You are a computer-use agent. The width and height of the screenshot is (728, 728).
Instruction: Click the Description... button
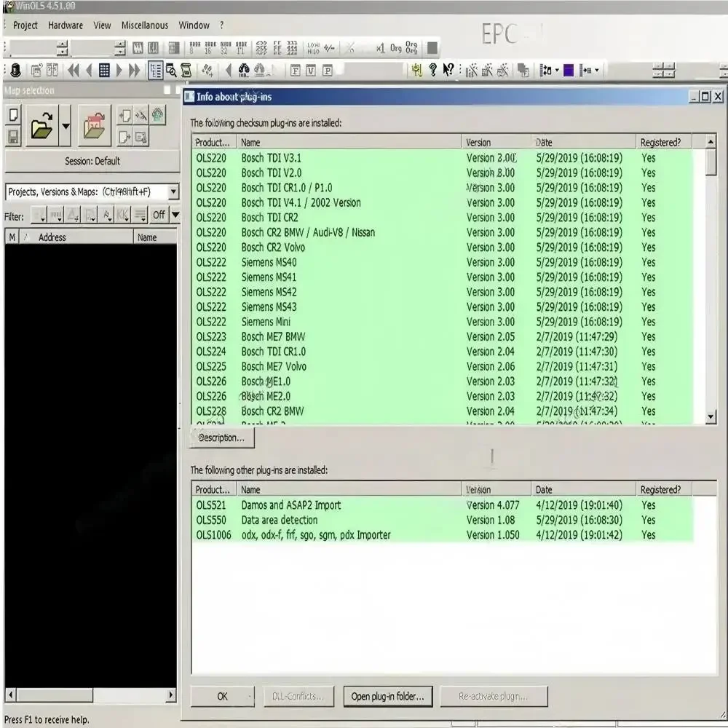click(221, 438)
